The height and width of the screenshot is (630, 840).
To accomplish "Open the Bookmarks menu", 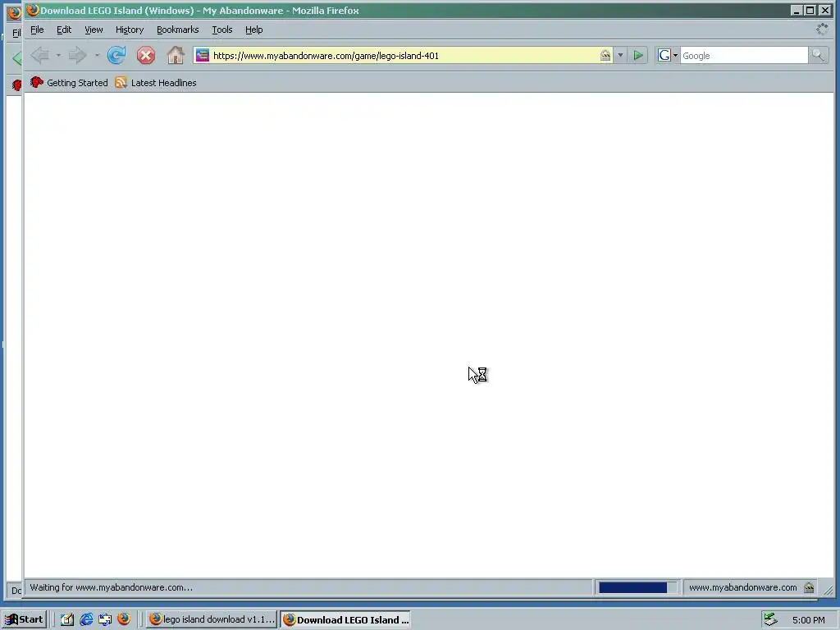I will [x=177, y=30].
